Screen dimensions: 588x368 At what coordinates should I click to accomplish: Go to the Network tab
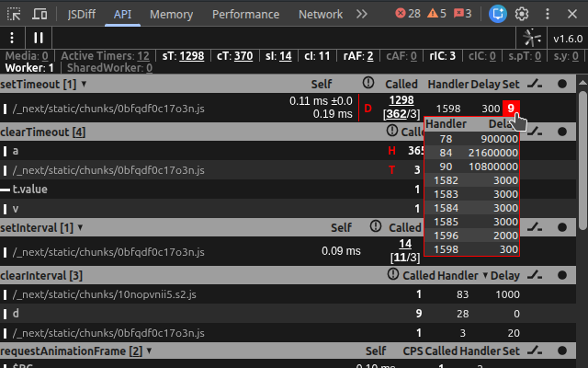(321, 15)
